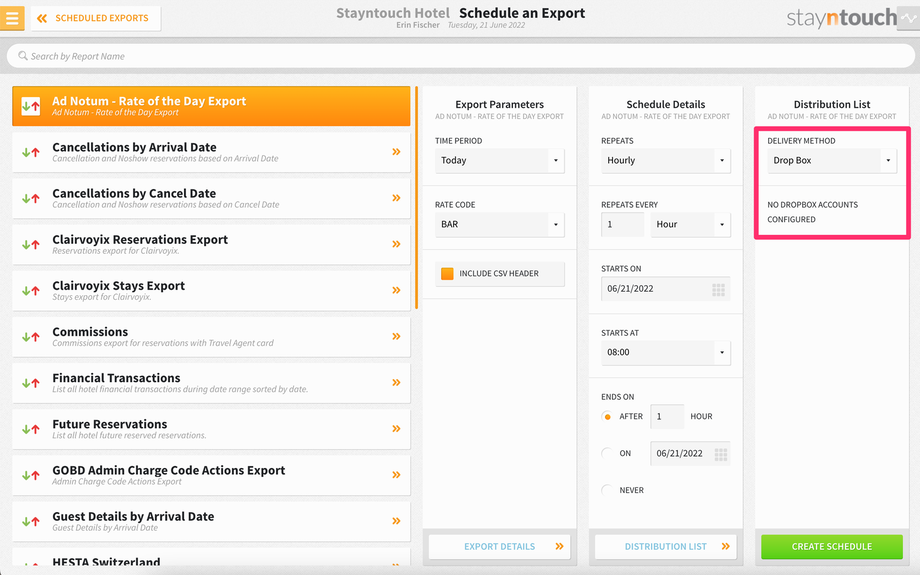Click export arrows icon for Cancellations by Cancel Date
This screenshot has height=575, width=920.
tap(31, 198)
